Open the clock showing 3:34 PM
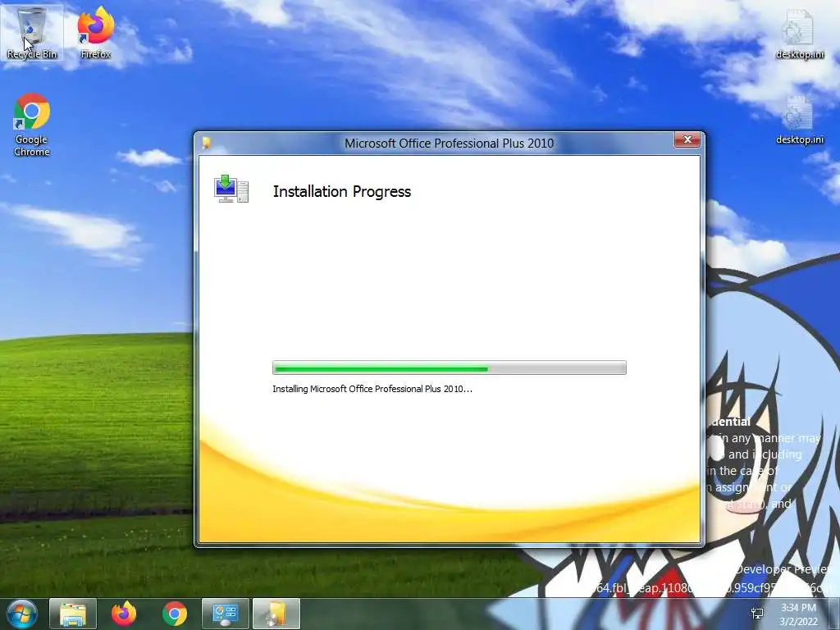Screen dimensions: 840x630 (799, 614)
